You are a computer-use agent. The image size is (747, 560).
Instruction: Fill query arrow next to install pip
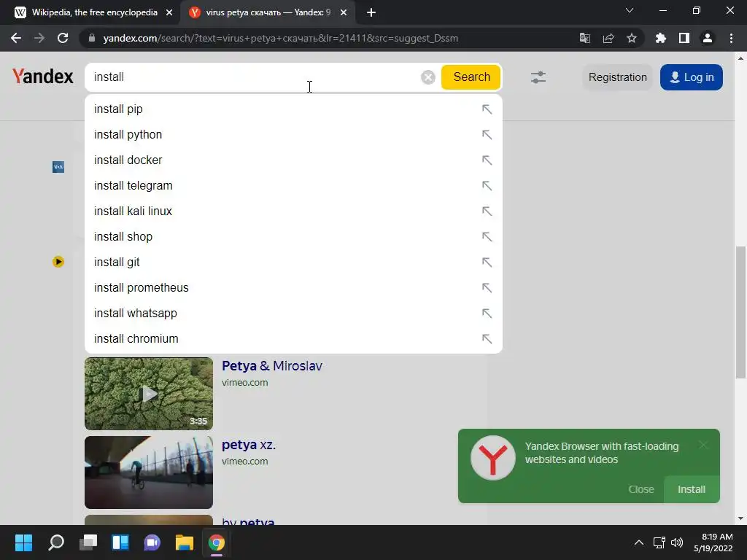tap(487, 109)
